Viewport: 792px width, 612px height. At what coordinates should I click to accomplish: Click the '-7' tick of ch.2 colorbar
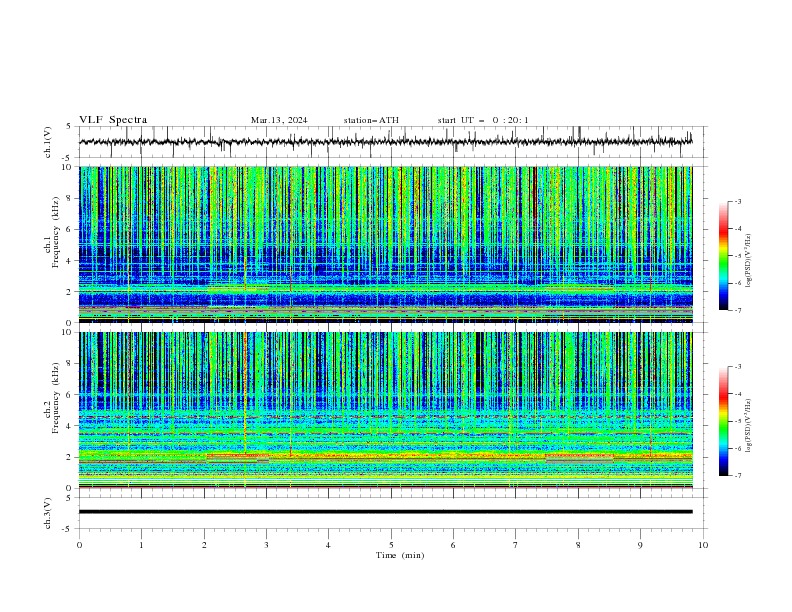click(738, 476)
